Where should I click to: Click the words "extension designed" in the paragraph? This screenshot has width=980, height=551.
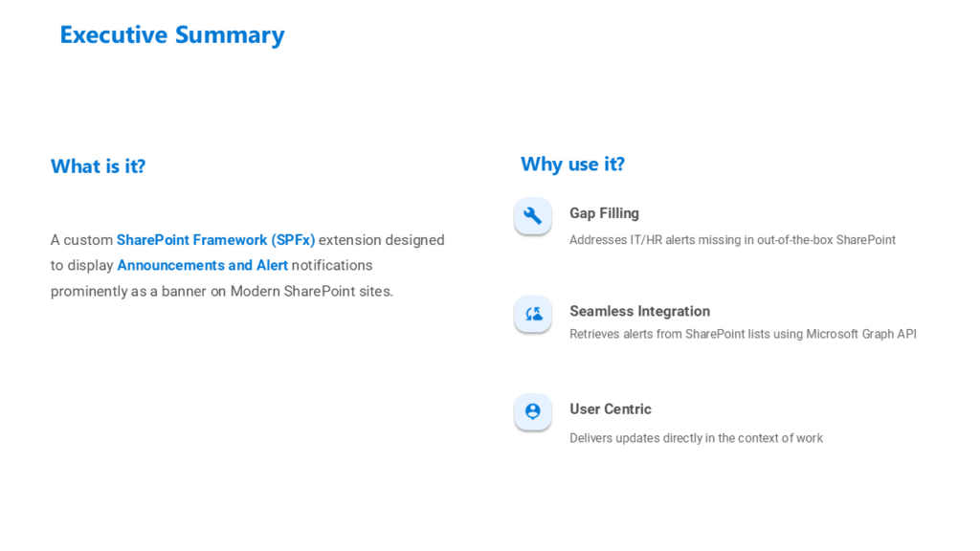[381, 239]
